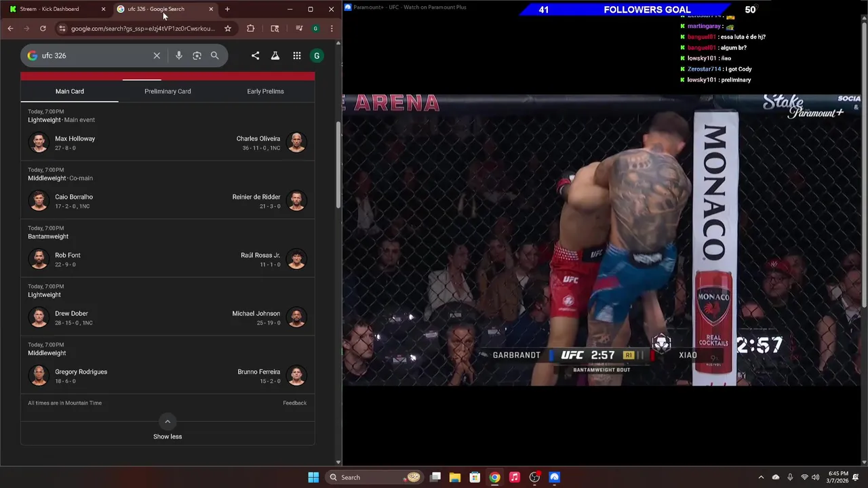Screen dimensions: 868x488
Task: Clear the ufc 326 search text
Action: (157, 56)
